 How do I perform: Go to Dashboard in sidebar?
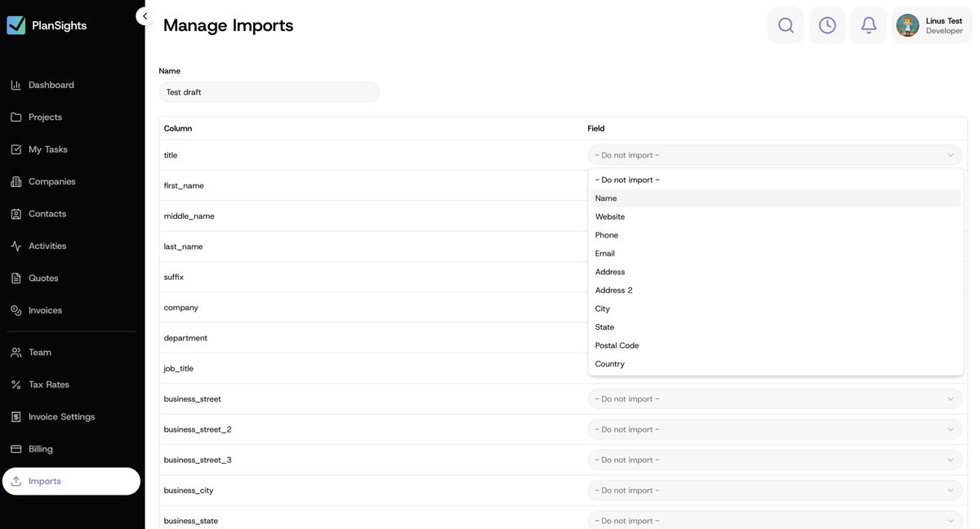[x=71, y=85]
